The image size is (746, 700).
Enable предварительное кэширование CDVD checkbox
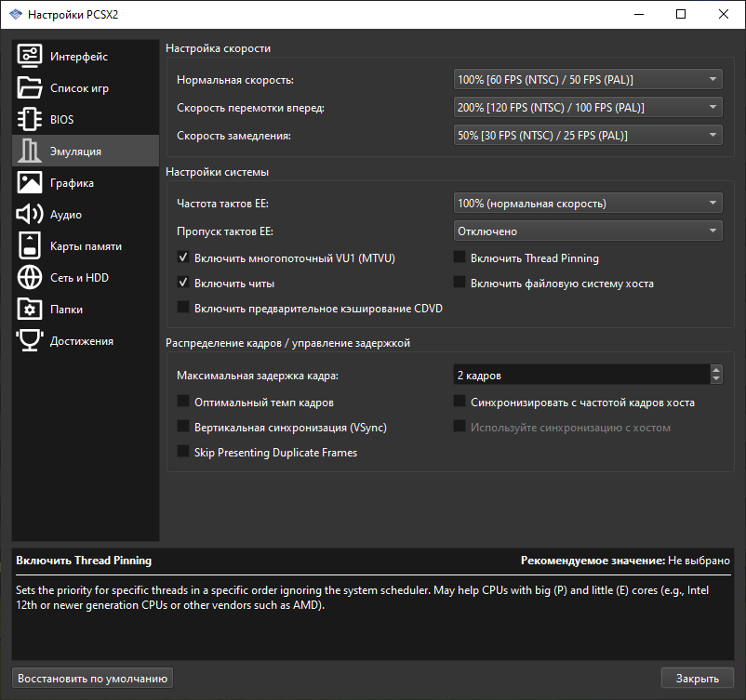tap(183, 307)
